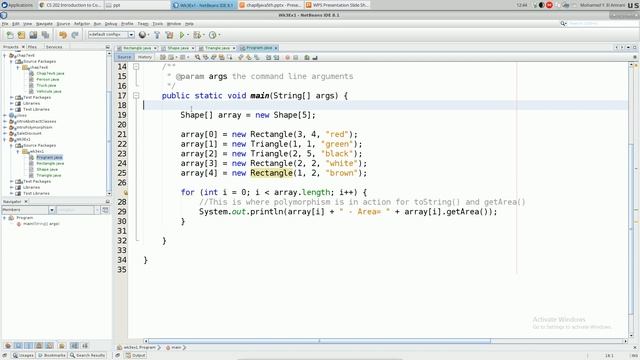Select Shape.java in Wk3Ex1 package tree
Image resolution: width=640 pixels, height=360 pixels.
(x=47, y=169)
